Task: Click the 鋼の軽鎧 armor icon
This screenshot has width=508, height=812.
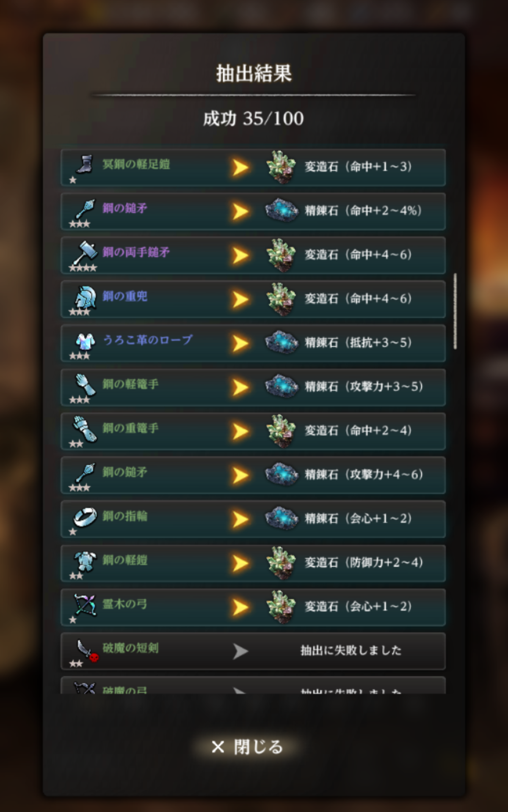Action: pos(85,561)
